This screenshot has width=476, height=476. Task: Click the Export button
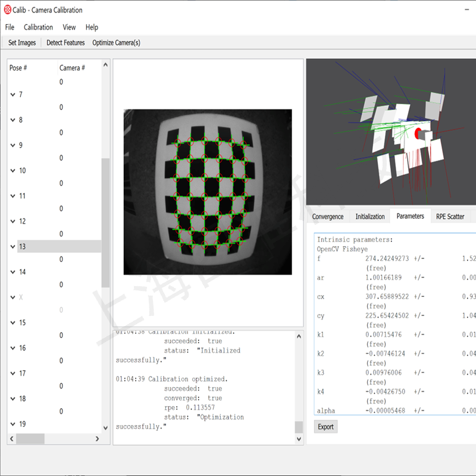tap(325, 427)
